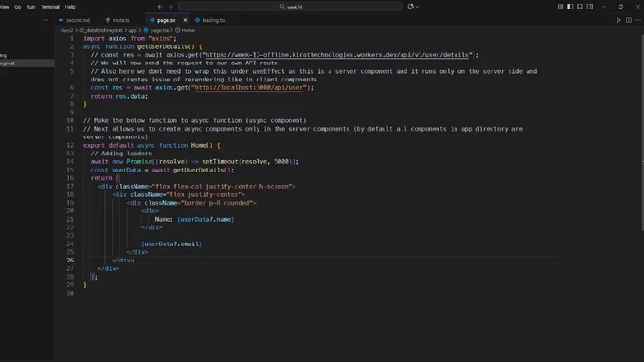This screenshot has width=644, height=362.
Task: Click '{userData?.email}' expression
Action: coord(171,244)
